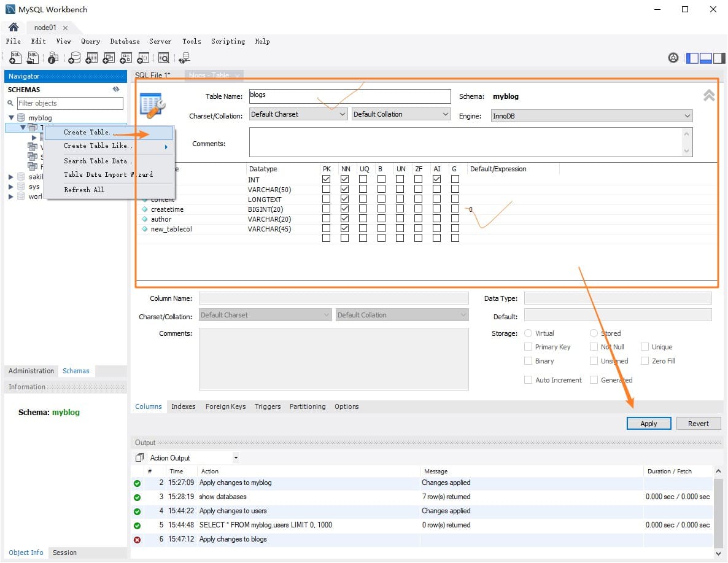Image resolution: width=728 pixels, height=563 pixels.
Task: Open the create new schema icon
Action: [x=74, y=58]
